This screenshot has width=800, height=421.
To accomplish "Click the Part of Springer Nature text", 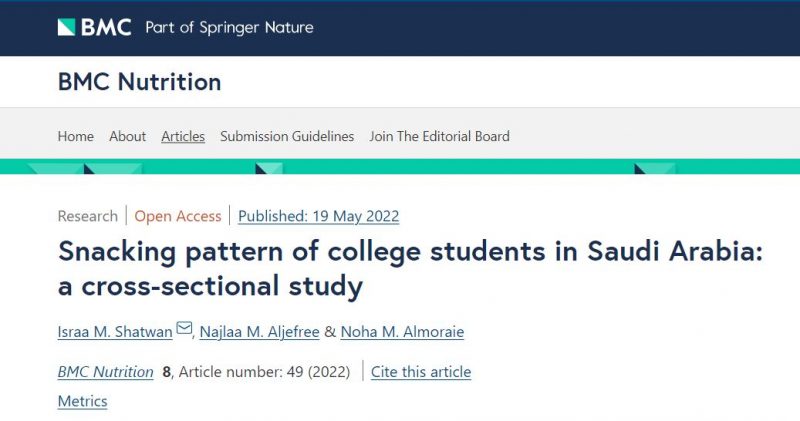I will pos(229,28).
